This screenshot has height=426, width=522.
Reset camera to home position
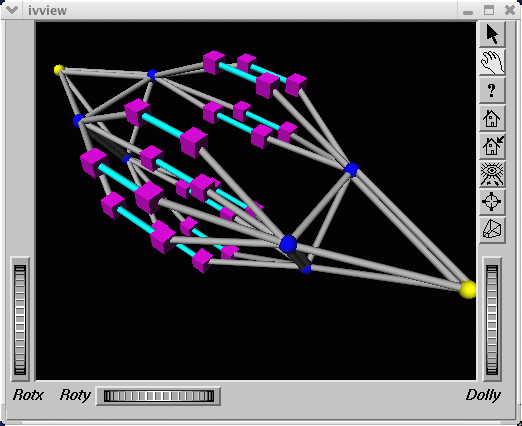pyautogui.click(x=492, y=118)
